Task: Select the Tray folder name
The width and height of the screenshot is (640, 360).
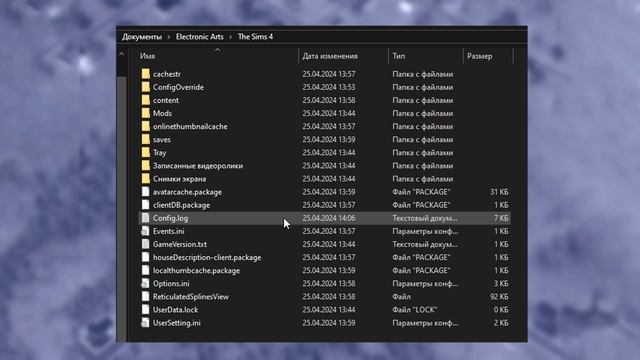Action: (160, 152)
